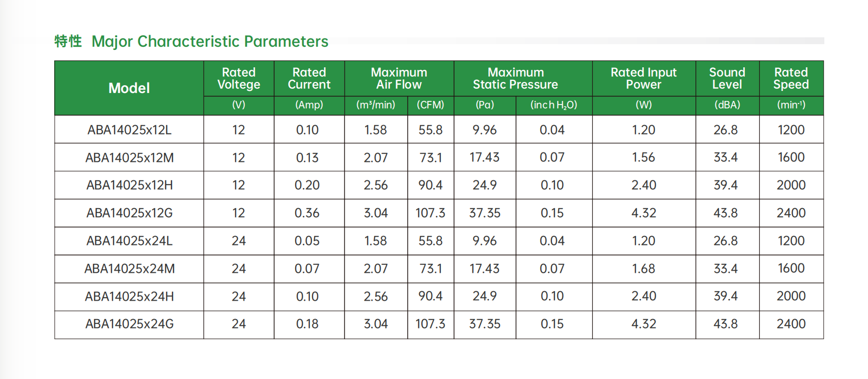
Task: Select the Sound Level column header
Action: (x=727, y=78)
